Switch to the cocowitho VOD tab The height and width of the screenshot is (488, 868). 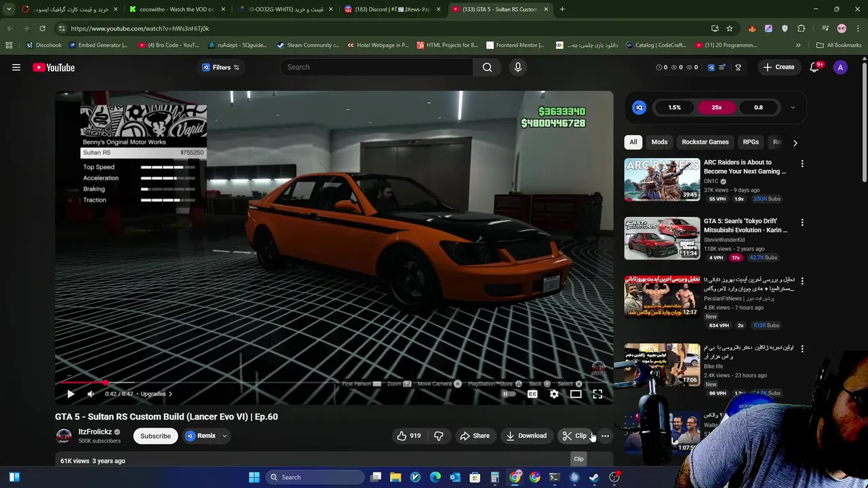pos(177,9)
